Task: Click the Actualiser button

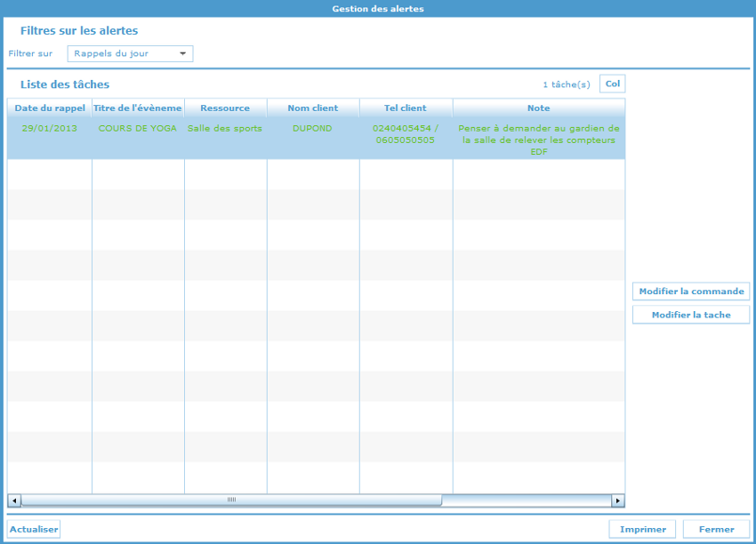Action: click(34, 529)
